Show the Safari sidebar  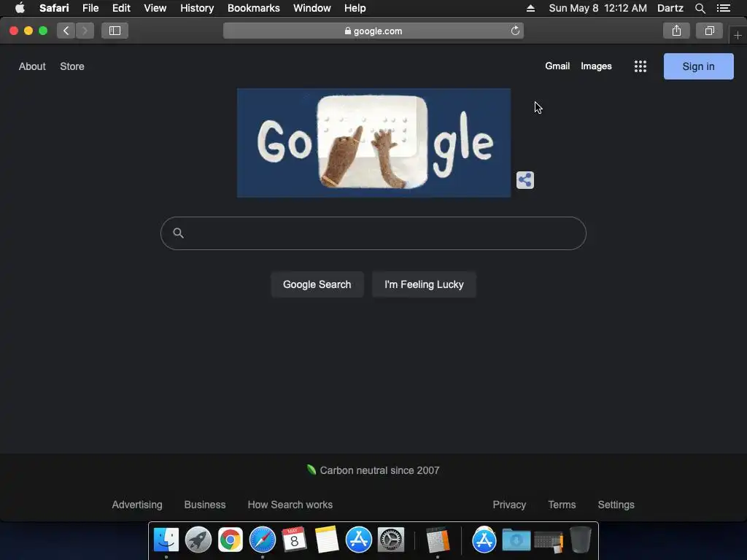[x=115, y=31]
